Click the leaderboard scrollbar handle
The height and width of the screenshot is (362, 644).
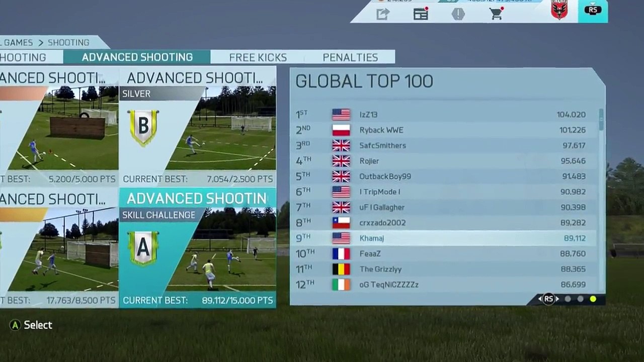(x=601, y=121)
